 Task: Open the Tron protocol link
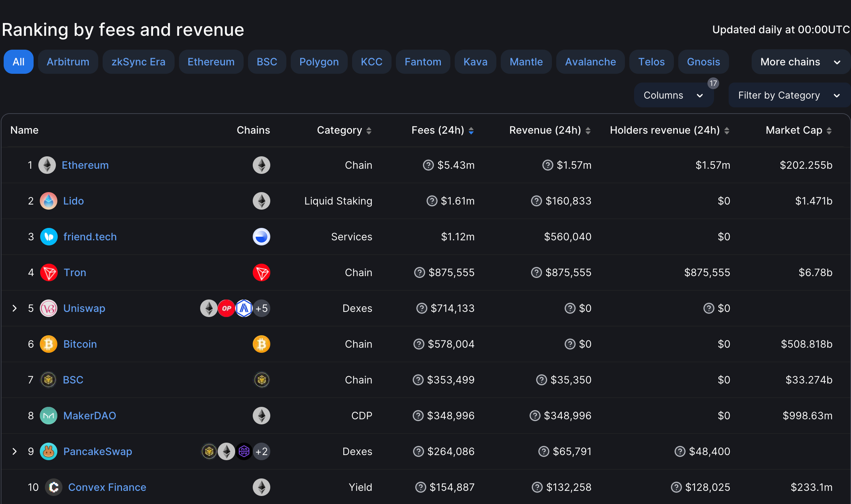click(75, 272)
